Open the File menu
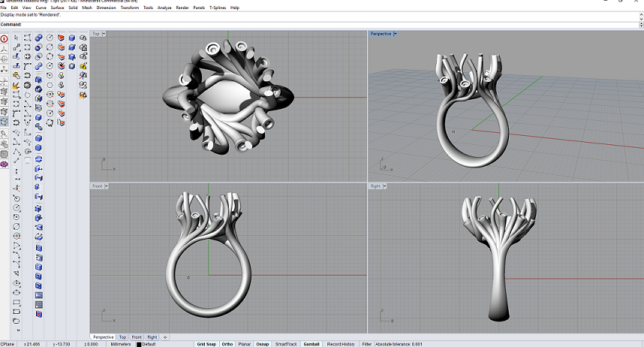 tap(3, 8)
